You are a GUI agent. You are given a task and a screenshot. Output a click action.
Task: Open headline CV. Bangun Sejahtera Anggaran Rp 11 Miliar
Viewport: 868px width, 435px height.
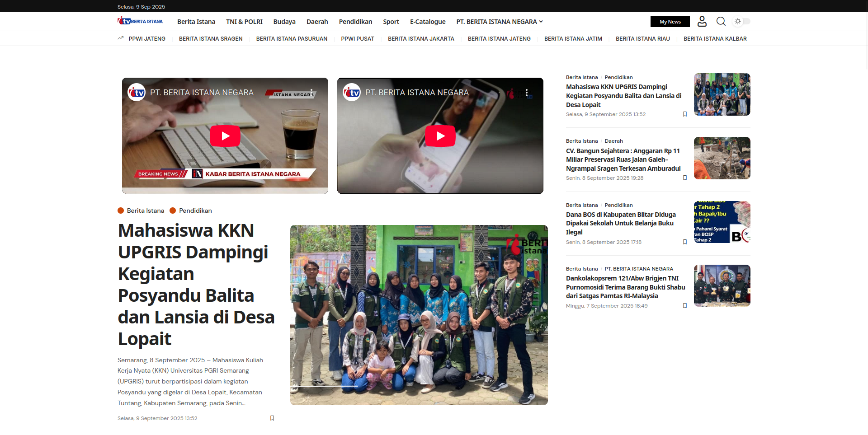(x=623, y=159)
